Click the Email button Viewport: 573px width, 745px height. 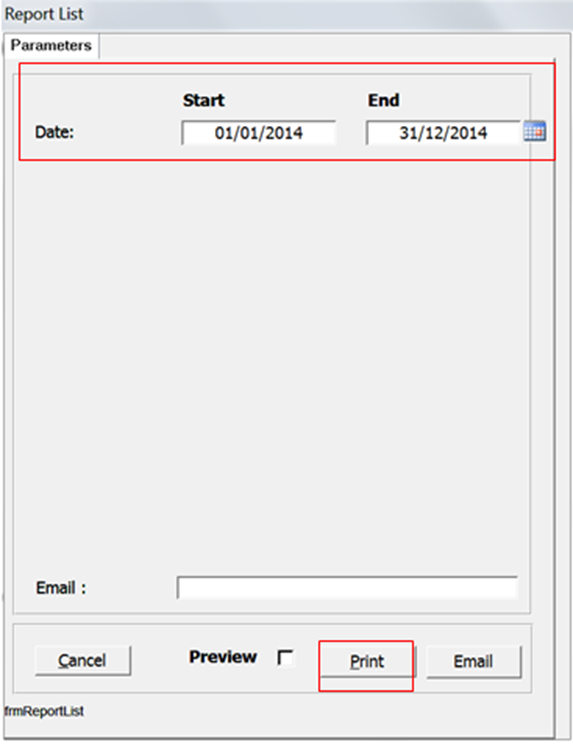coord(473,661)
